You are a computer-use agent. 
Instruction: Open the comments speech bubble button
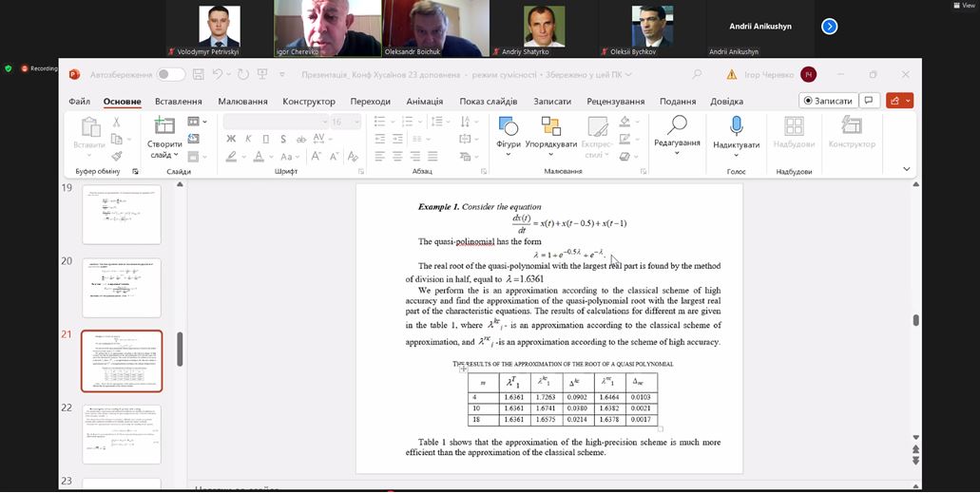pos(868,101)
